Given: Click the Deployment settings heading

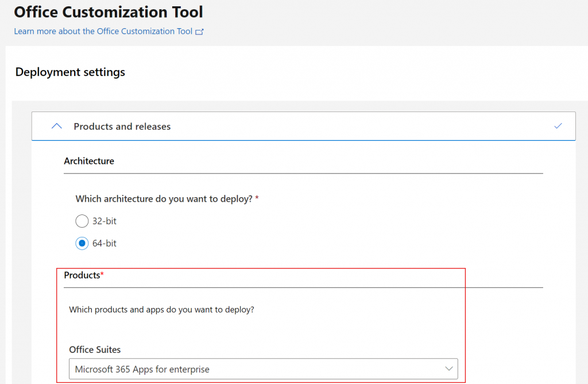Looking at the screenshot, I should pyautogui.click(x=70, y=72).
